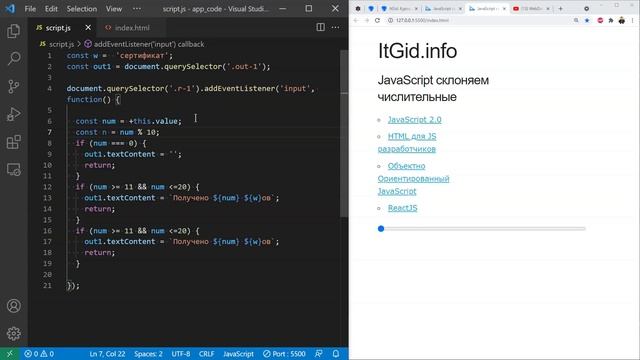
Task: Click code line 'const n = num % 10;'
Action: tap(118, 132)
